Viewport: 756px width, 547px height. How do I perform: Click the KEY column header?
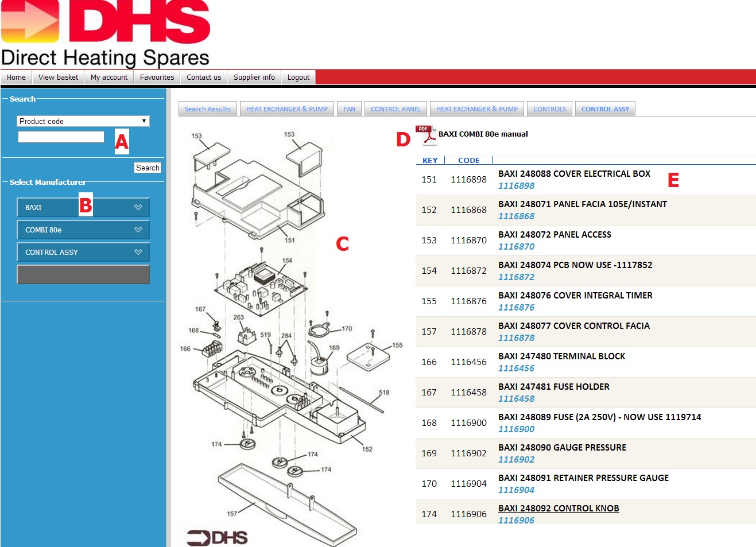click(x=430, y=161)
